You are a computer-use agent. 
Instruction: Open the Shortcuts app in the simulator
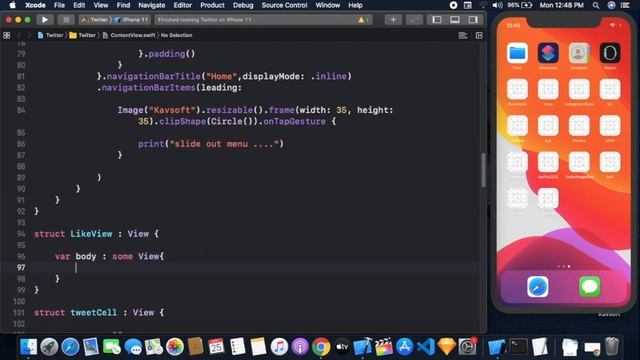548,53
